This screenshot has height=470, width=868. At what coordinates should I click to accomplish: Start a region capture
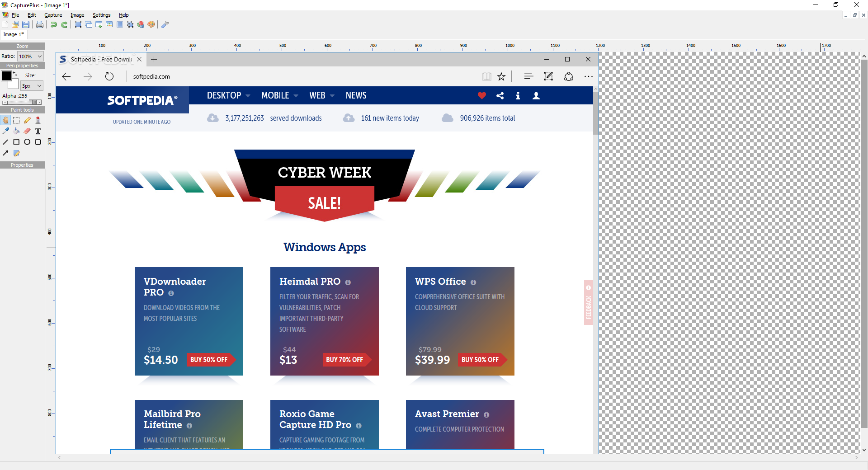point(78,24)
